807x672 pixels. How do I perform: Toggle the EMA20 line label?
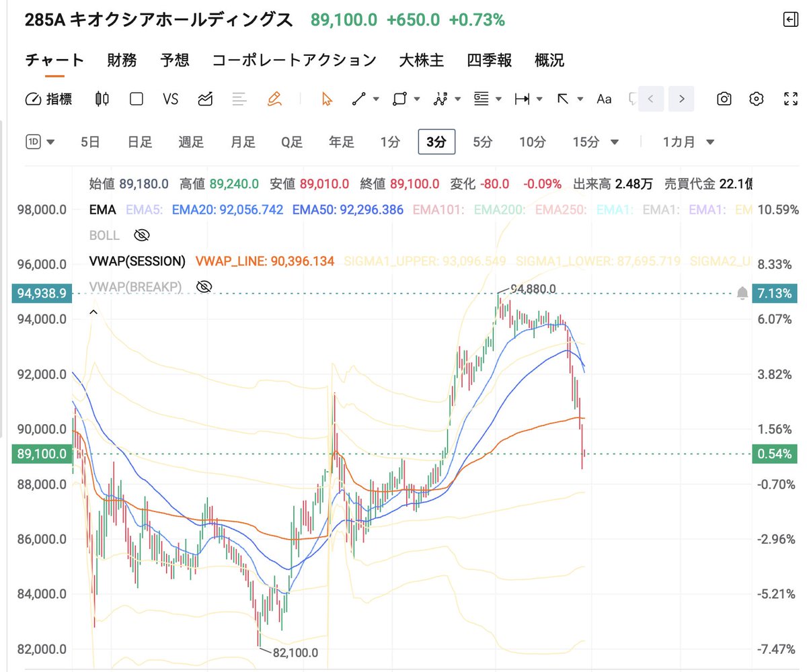[x=227, y=210]
